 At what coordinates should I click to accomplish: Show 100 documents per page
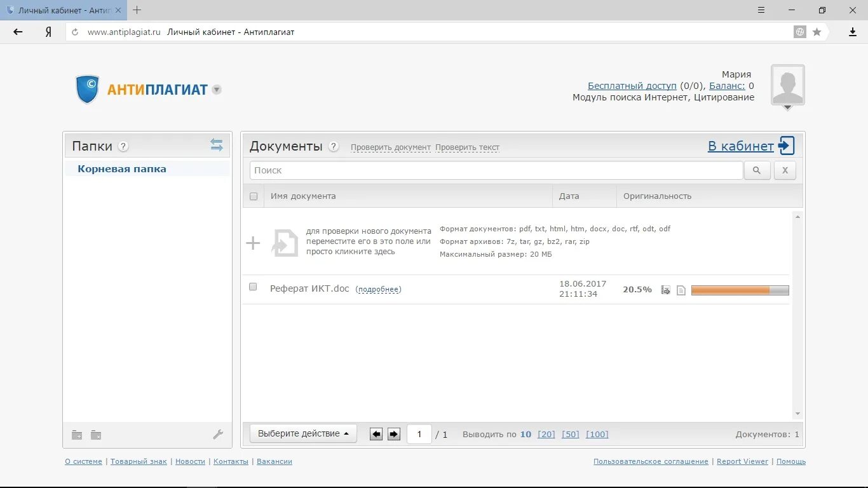[x=597, y=435]
